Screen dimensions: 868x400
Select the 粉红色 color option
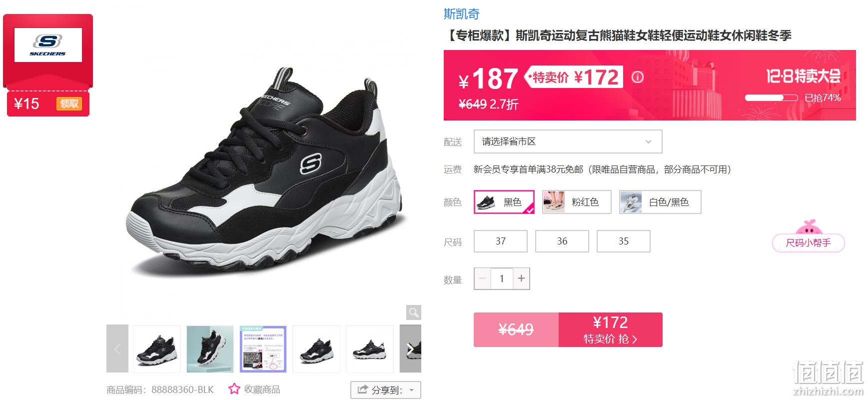coord(577,202)
